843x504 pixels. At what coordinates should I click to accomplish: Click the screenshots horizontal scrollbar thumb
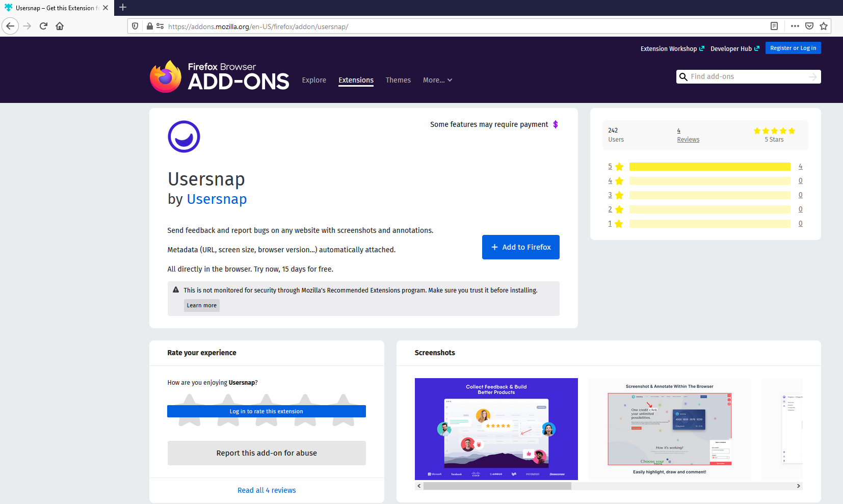(x=497, y=486)
